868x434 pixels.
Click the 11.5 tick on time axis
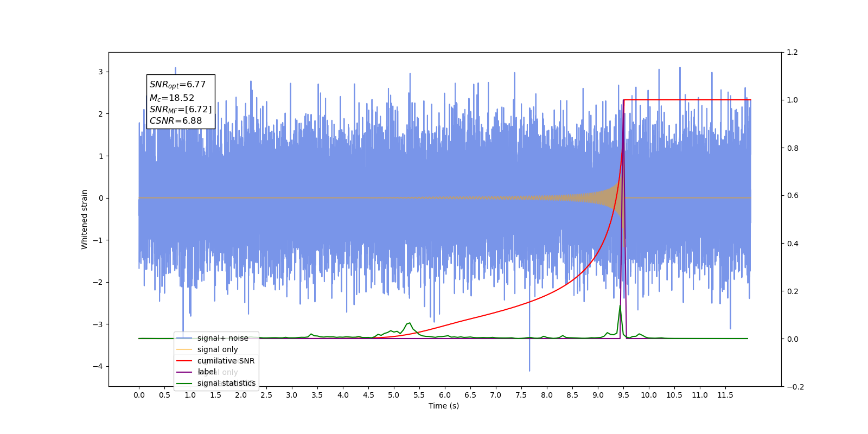(725, 395)
